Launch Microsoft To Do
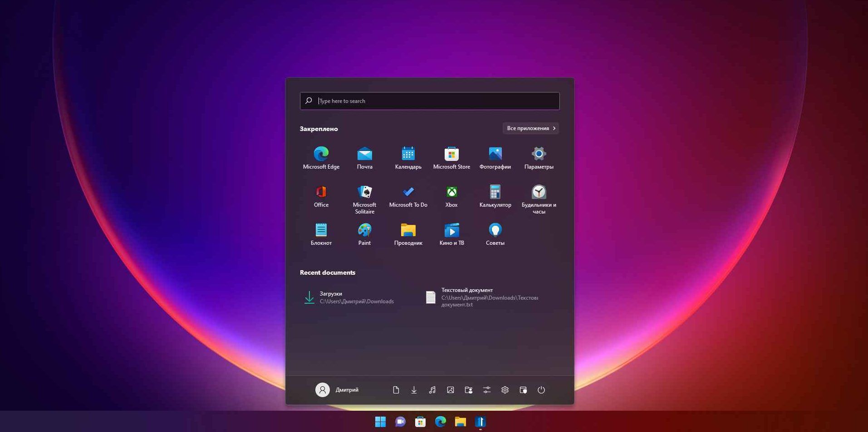 click(x=408, y=196)
